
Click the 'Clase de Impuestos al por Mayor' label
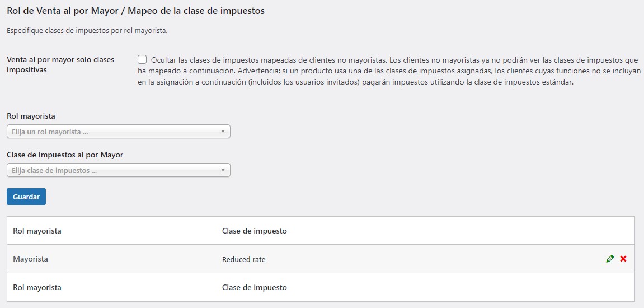(65, 155)
